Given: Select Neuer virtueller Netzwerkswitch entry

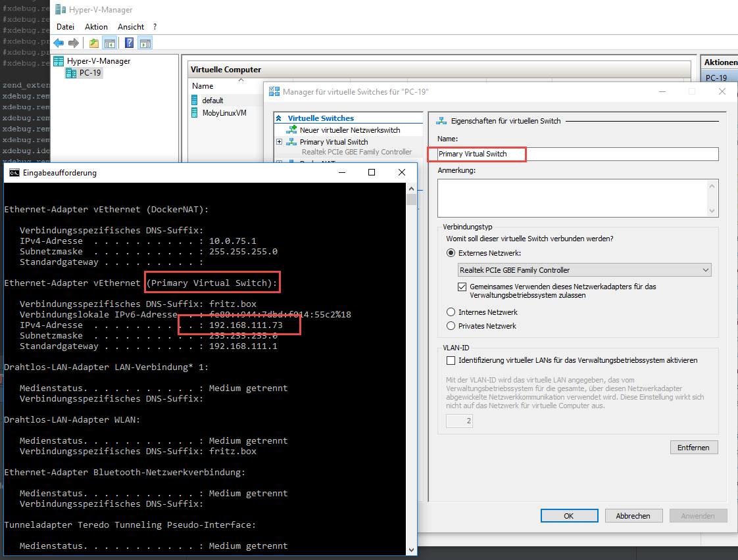Looking at the screenshot, I should point(350,129).
